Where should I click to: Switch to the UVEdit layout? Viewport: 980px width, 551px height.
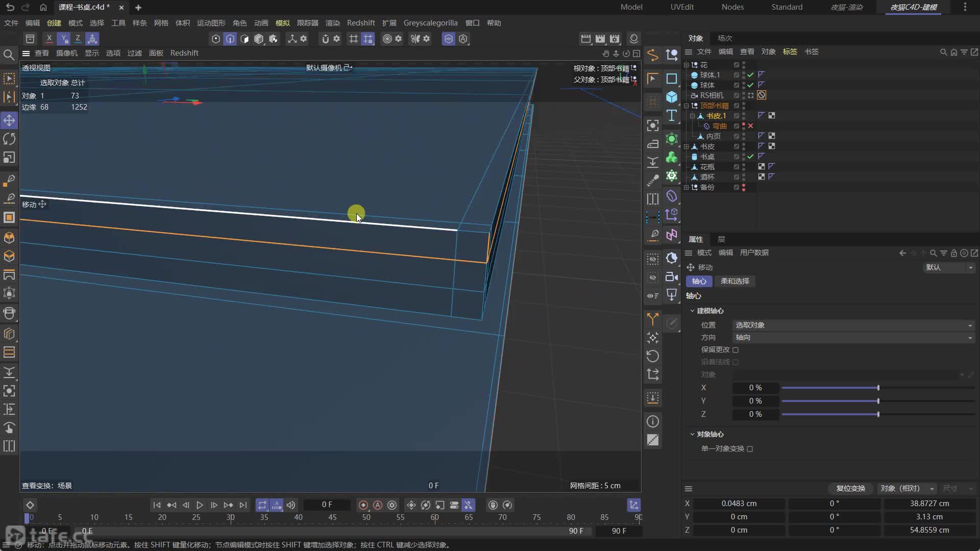click(682, 7)
